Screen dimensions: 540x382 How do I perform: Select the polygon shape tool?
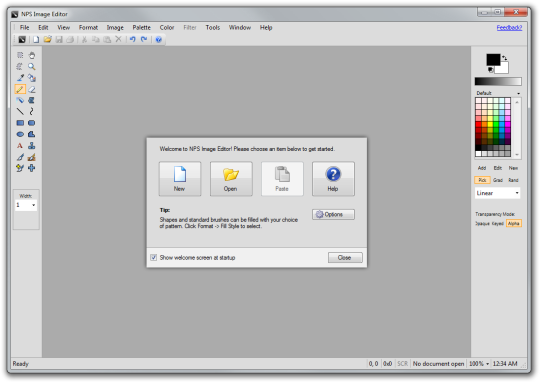[x=32, y=134]
